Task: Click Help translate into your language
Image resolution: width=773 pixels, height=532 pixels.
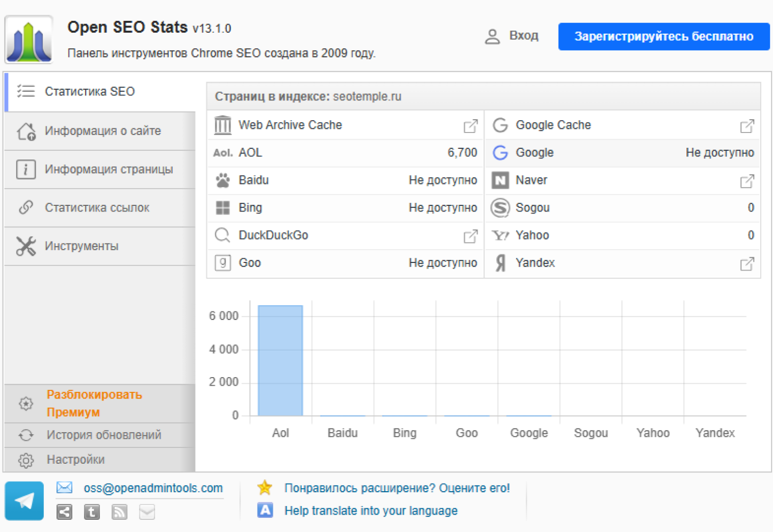Action: point(371,511)
